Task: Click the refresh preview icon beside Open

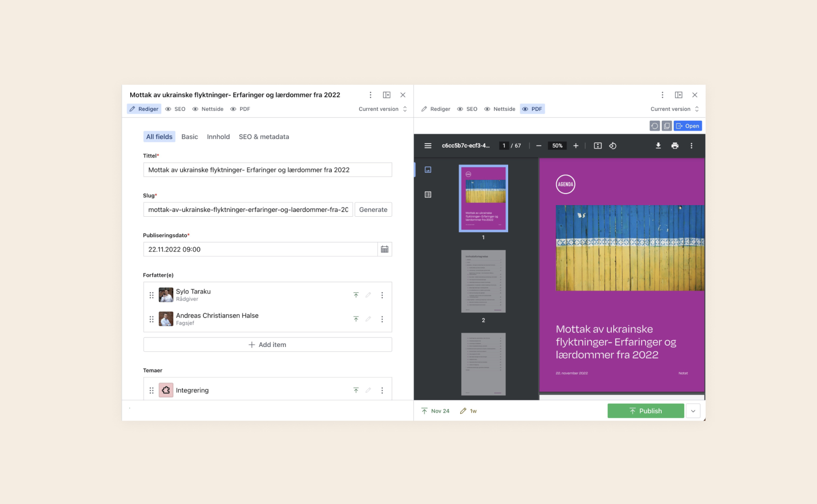Action: [x=654, y=126]
